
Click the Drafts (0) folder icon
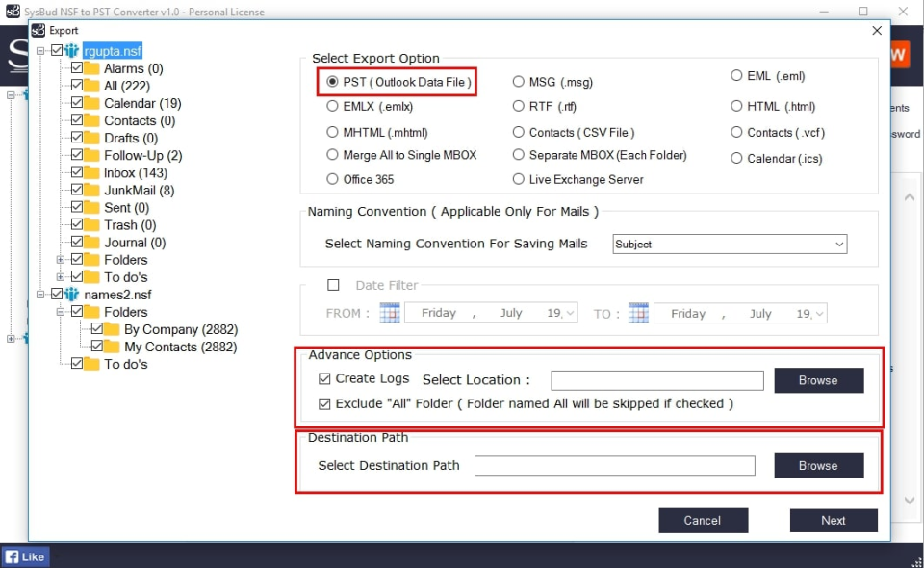coord(91,138)
